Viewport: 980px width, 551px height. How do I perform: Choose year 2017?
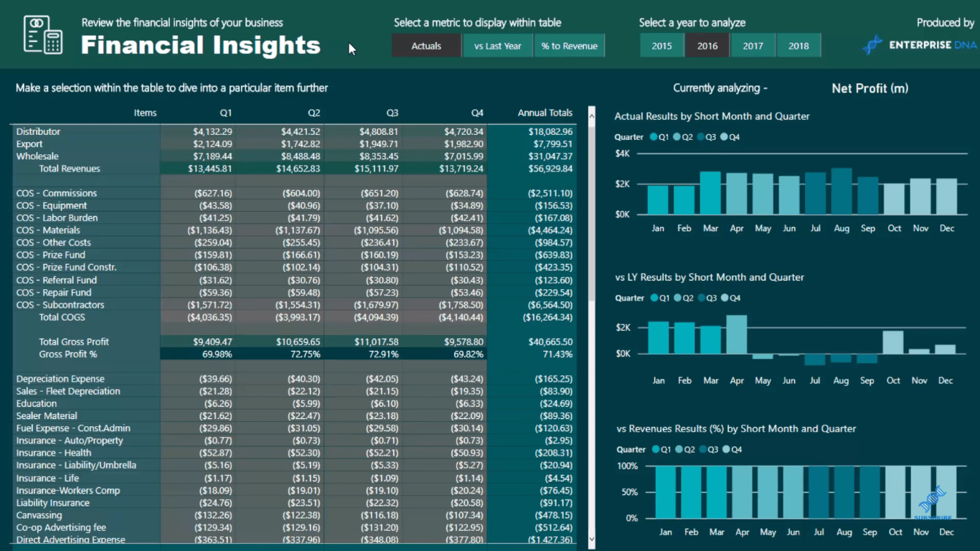point(753,46)
